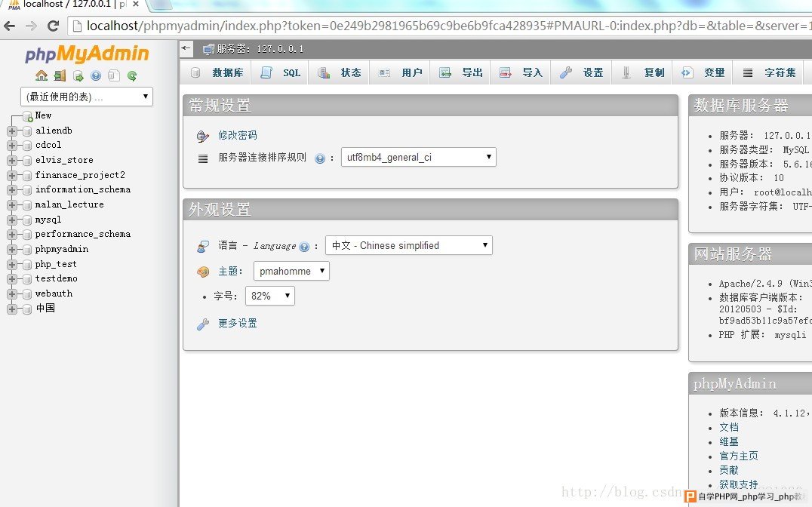Viewport: 812px width, 507px height.
Task: Switch to the 字符集 tab
Action: [769, 72]
